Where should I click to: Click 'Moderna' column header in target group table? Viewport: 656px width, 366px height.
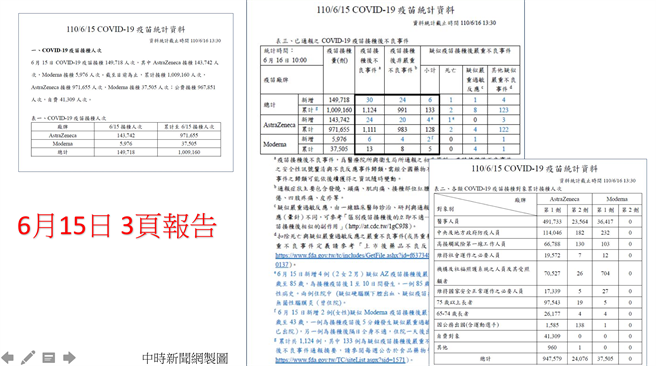617,199
